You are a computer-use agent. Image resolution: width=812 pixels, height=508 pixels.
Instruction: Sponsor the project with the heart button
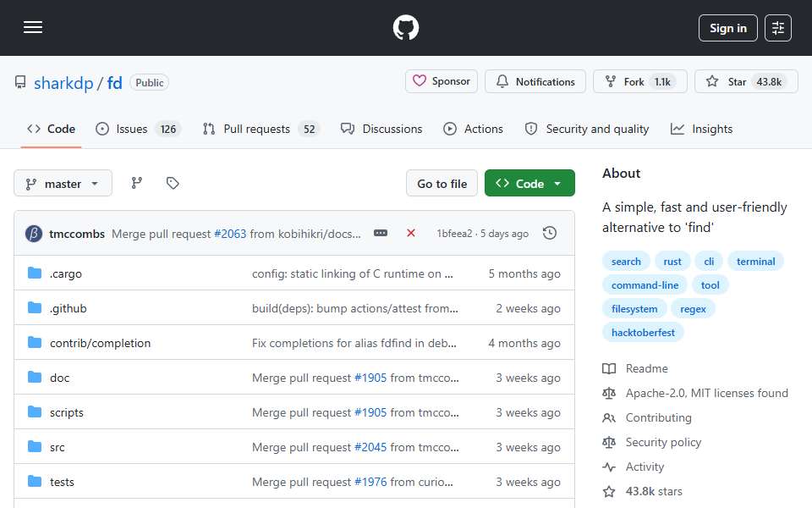tap(442, 81)
